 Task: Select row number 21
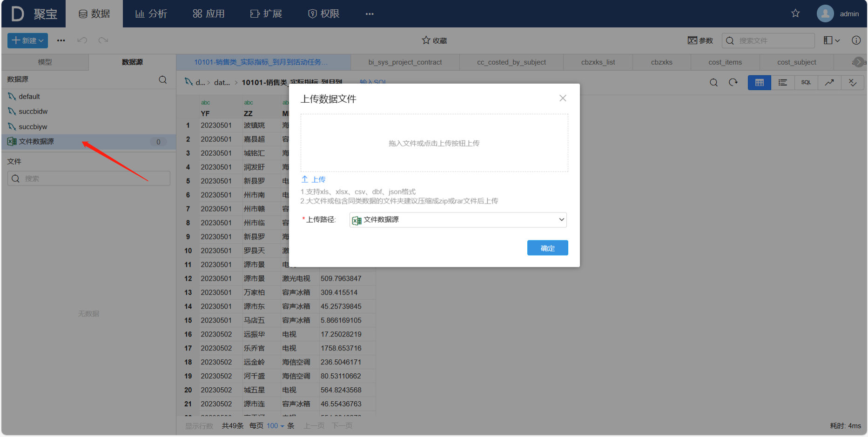point(188,404)
